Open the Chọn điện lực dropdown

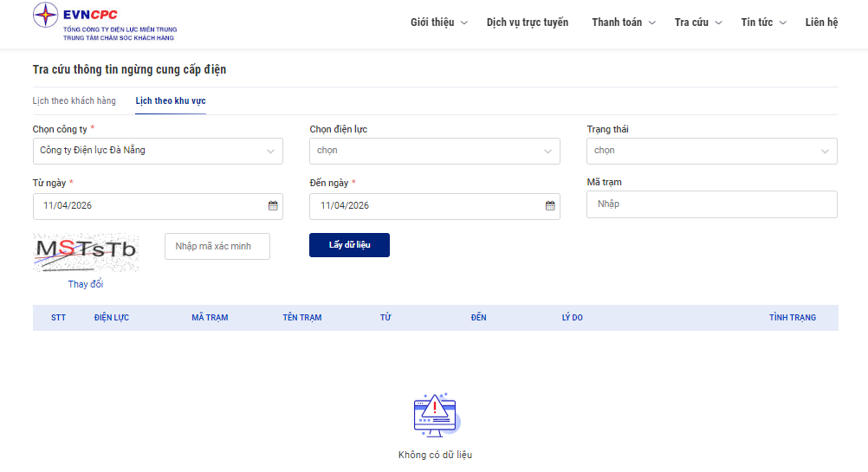(x=435, y=151)
